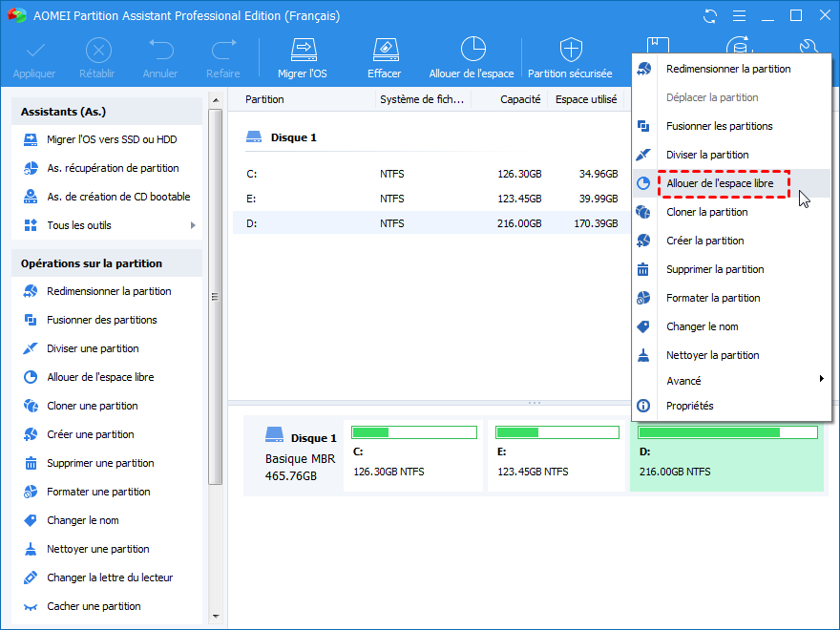This screenshot has width=840, height=630.
Task: Choose Allouer de l'espace libre in context menu
Action: point(731,183)
